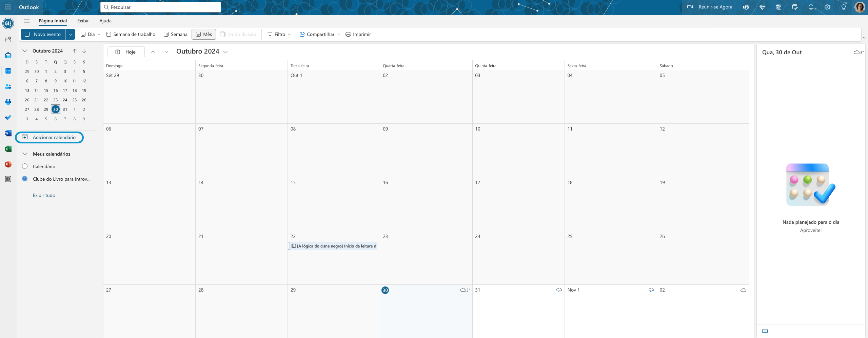Image resolution: width=868 pixels, height=338 pixels.
Task: Uncheck the Calendário calendar
Action: coord(24,166)
